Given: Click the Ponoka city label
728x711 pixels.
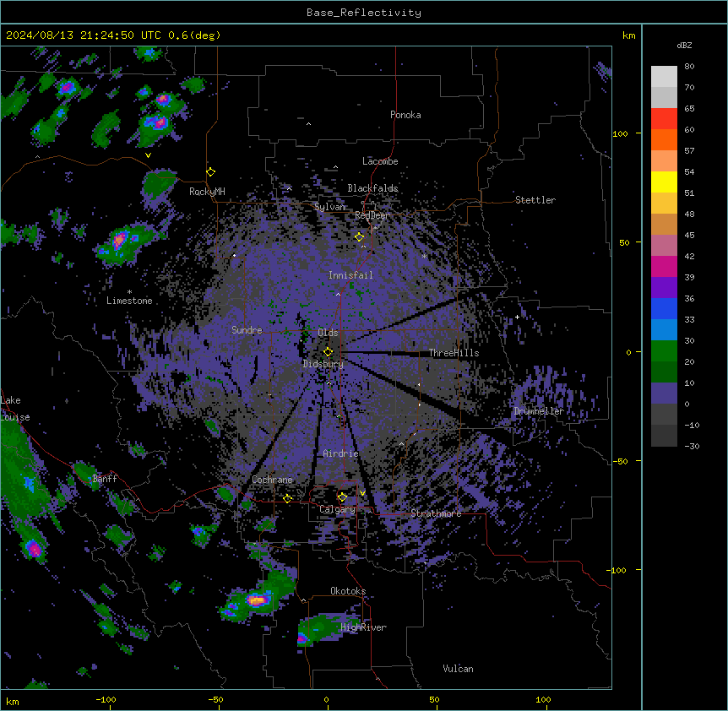Looking at the screenshot, I should point(405,115).
